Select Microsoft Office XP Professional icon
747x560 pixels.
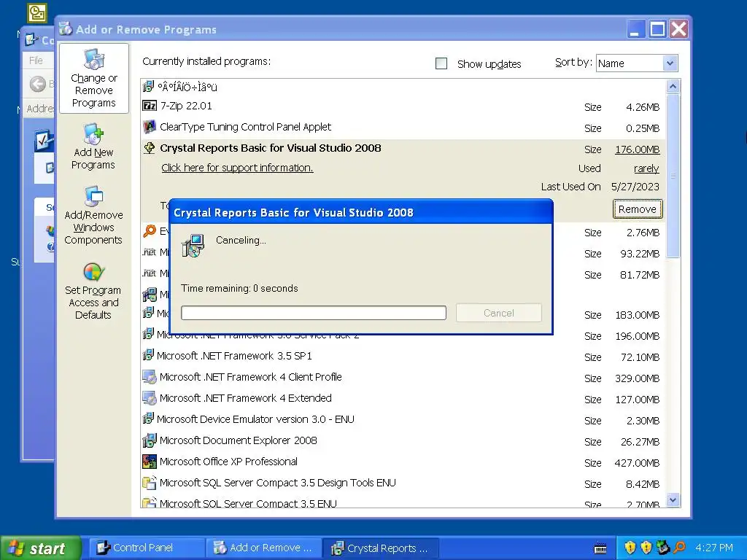point(150,462)
